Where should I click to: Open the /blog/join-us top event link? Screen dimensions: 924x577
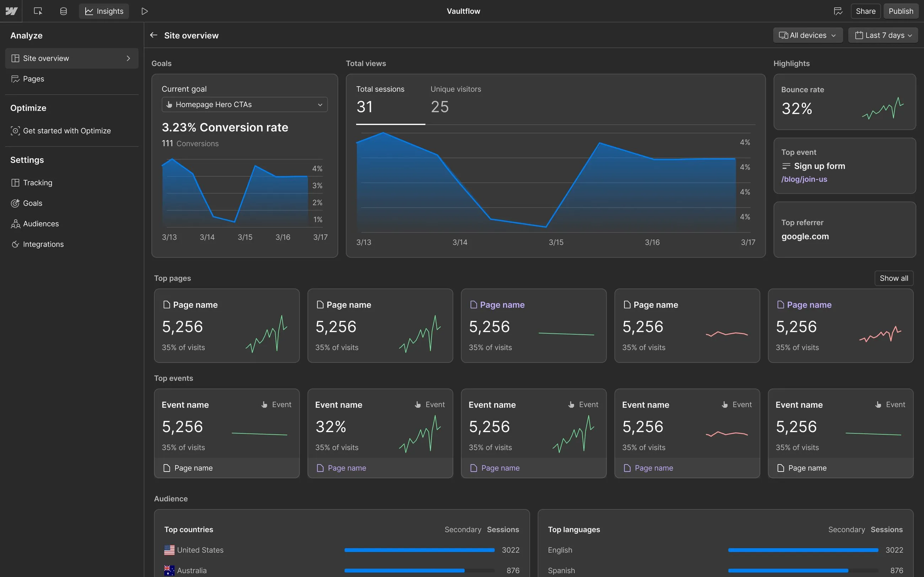(804, 179)
